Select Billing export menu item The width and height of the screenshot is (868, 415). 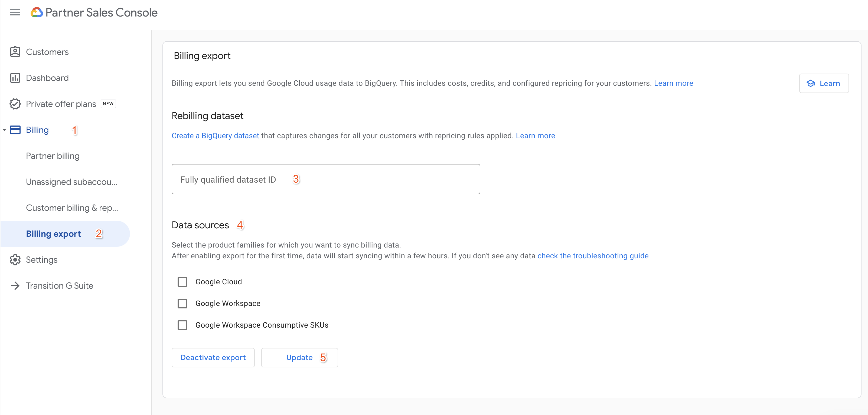pos(54,233)
